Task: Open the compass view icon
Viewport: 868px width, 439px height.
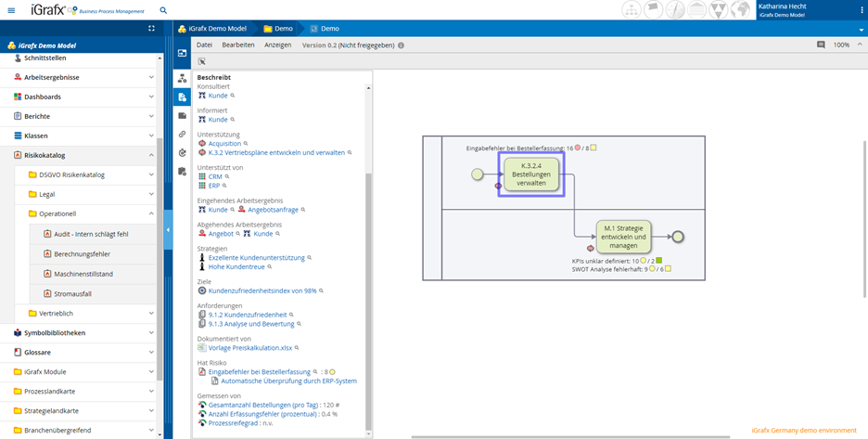Action: click(675, 10)
